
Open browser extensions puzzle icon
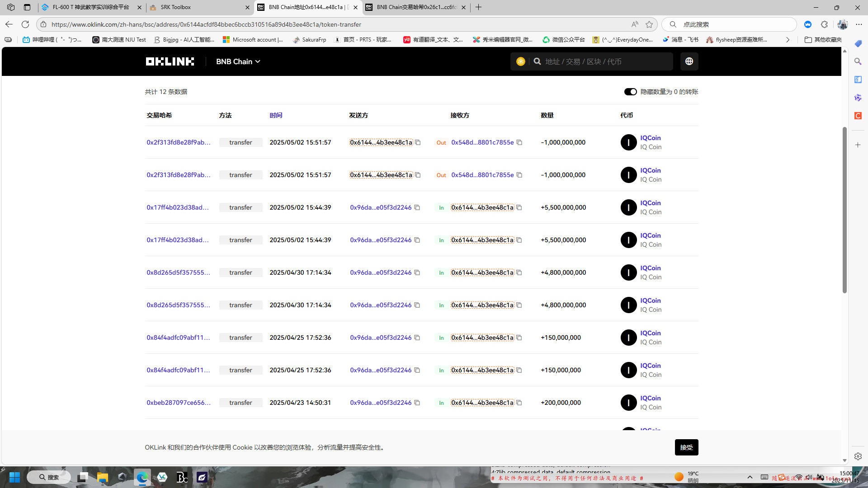tap(824, 24)
